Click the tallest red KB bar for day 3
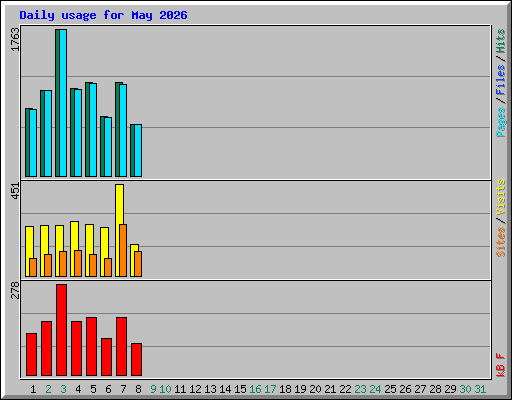This screenshot has height=400, width=512. pos(61,330)
